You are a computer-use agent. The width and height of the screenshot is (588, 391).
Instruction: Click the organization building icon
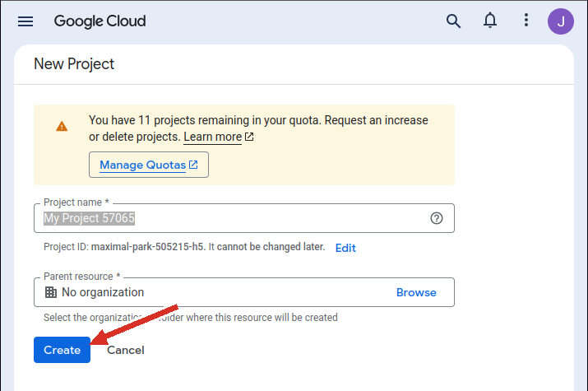tap(51, 292)
